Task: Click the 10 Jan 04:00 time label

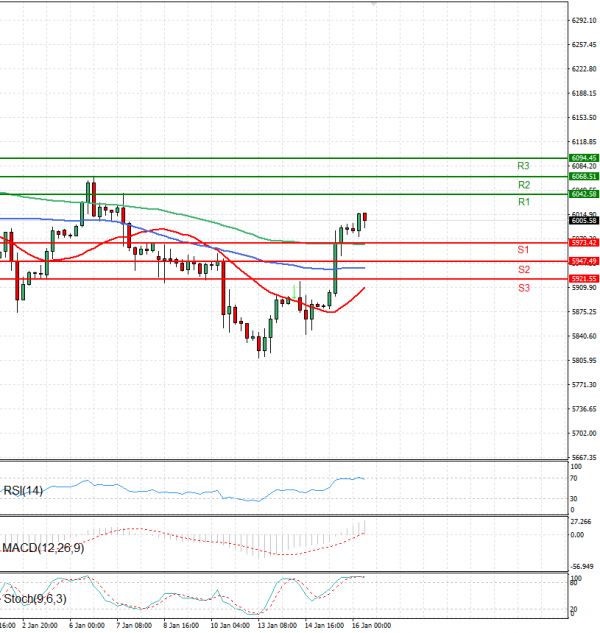Action: [x=230, y=625]
